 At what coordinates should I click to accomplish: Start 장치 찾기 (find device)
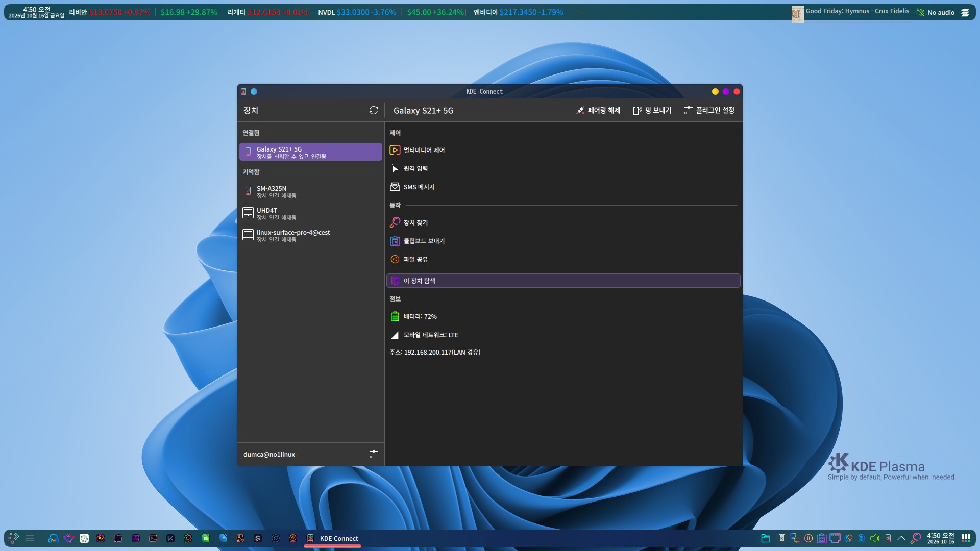(x=563, y=222)
